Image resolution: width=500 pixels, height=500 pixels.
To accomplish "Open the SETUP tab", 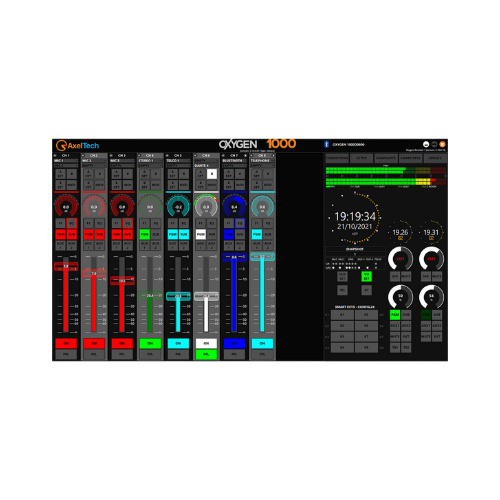I will [362, 158].
